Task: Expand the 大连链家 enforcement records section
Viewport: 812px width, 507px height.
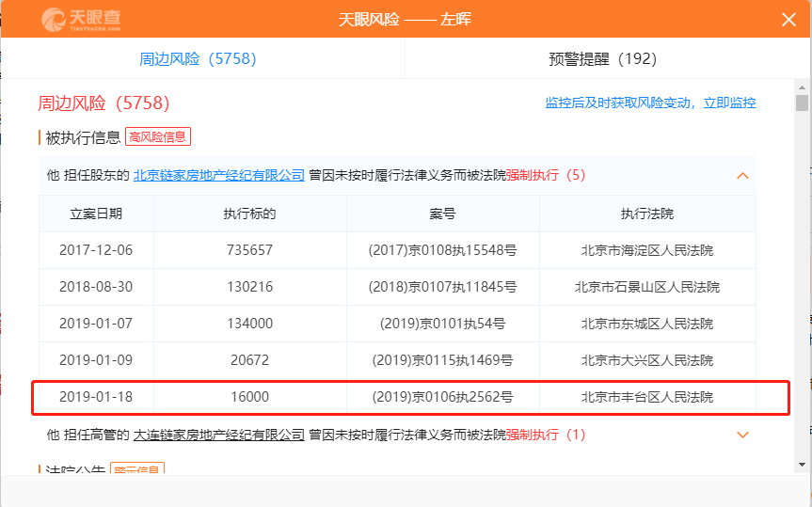Action: 742,435
